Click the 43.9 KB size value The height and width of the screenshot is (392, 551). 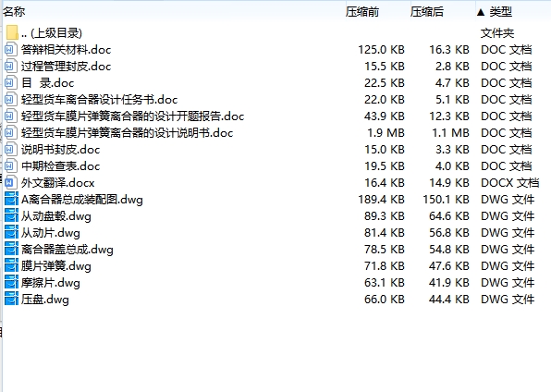(385, 116)
